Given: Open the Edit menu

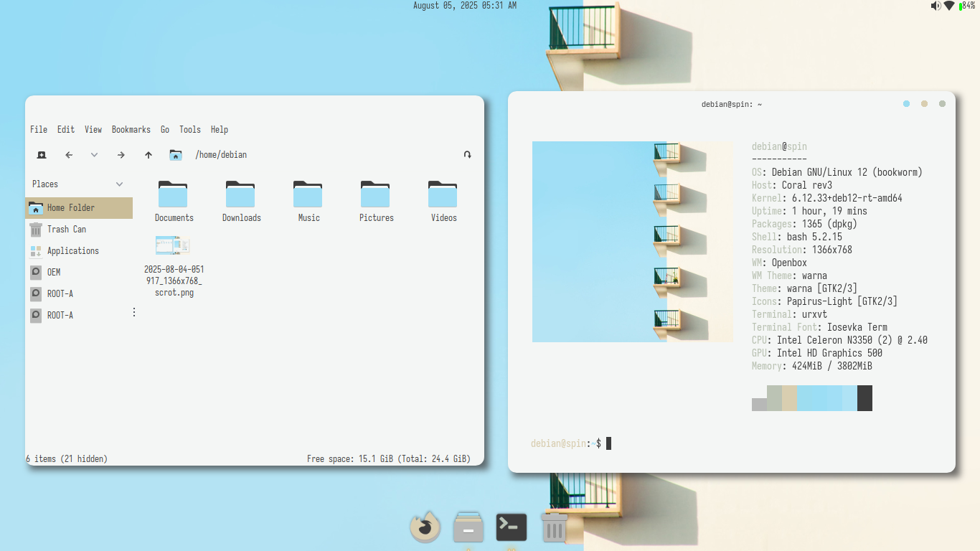Looking at the screenshot, I should (x=66, y=130).
